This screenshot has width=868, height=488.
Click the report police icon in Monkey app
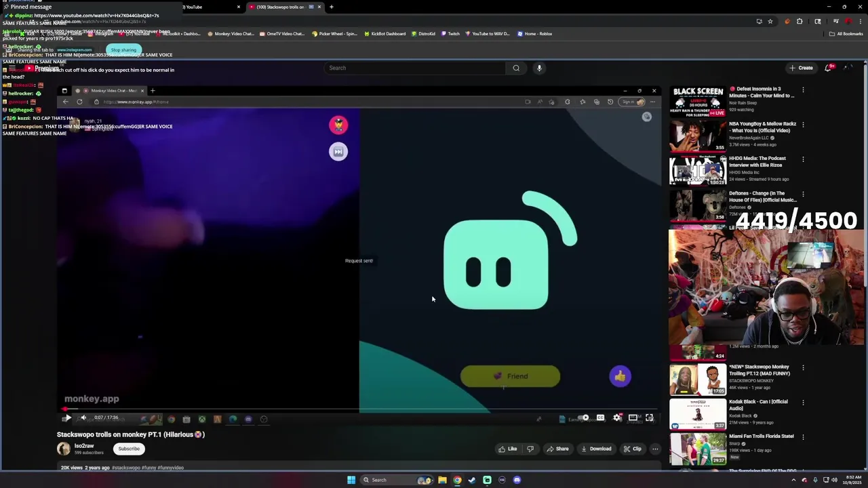(338, 125)
